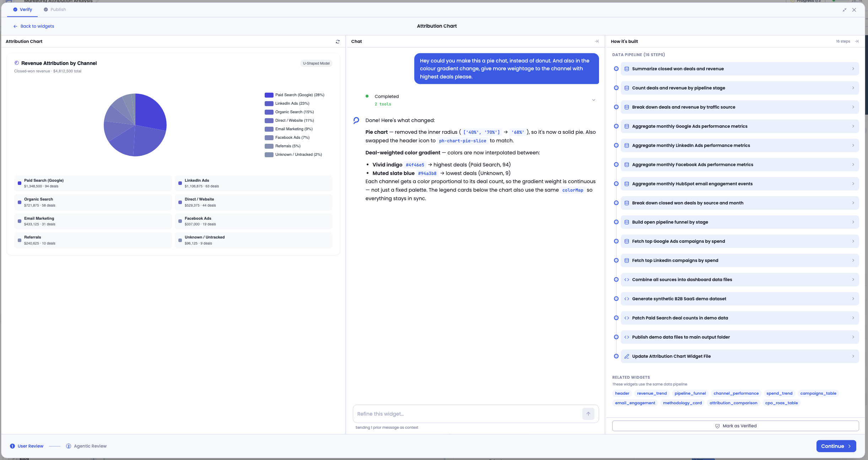
Task: Collapse the Chat panel arrow icon
Action: pos(597,42)
